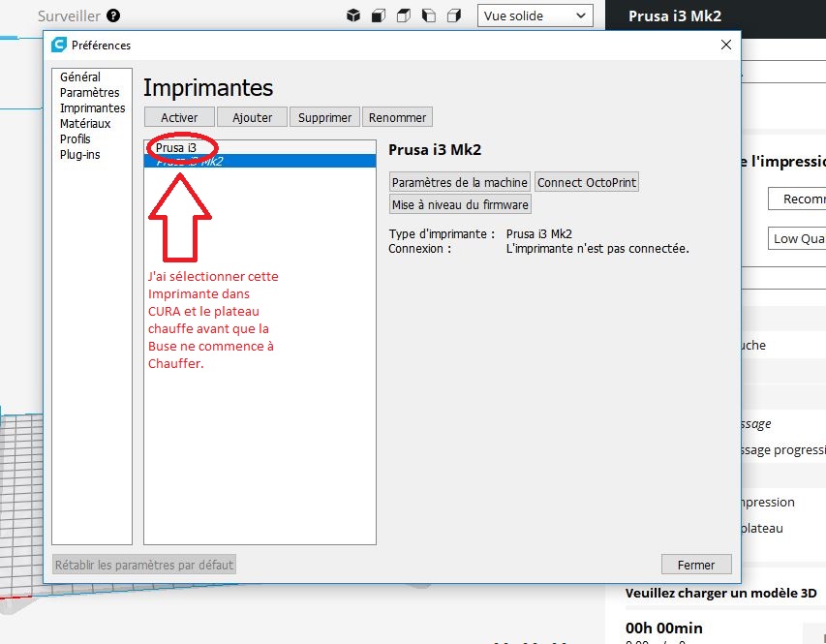Click the Veuillez charger un modèle 3D message
This screenshot has width=826, height=644.
click(x=720, y=593)
